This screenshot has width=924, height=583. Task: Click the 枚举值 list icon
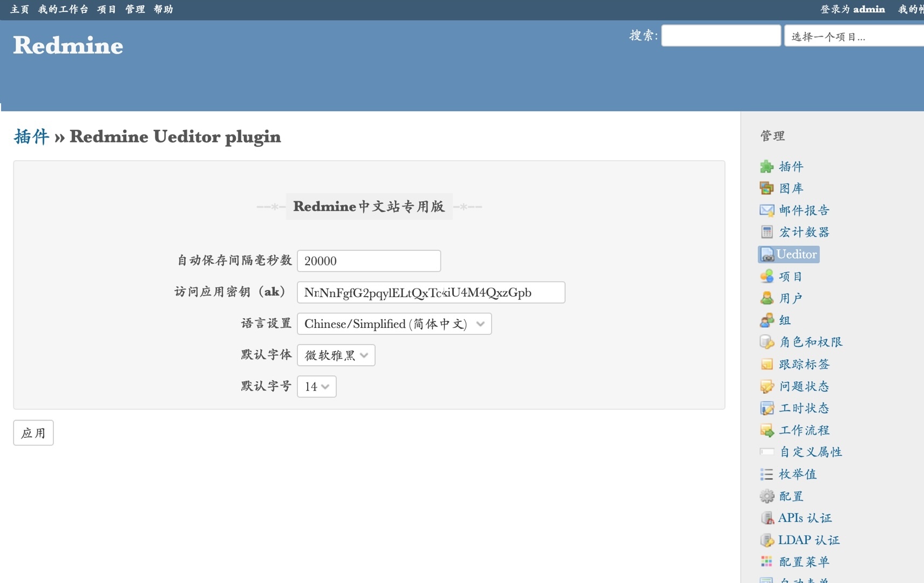click(766, 474)
